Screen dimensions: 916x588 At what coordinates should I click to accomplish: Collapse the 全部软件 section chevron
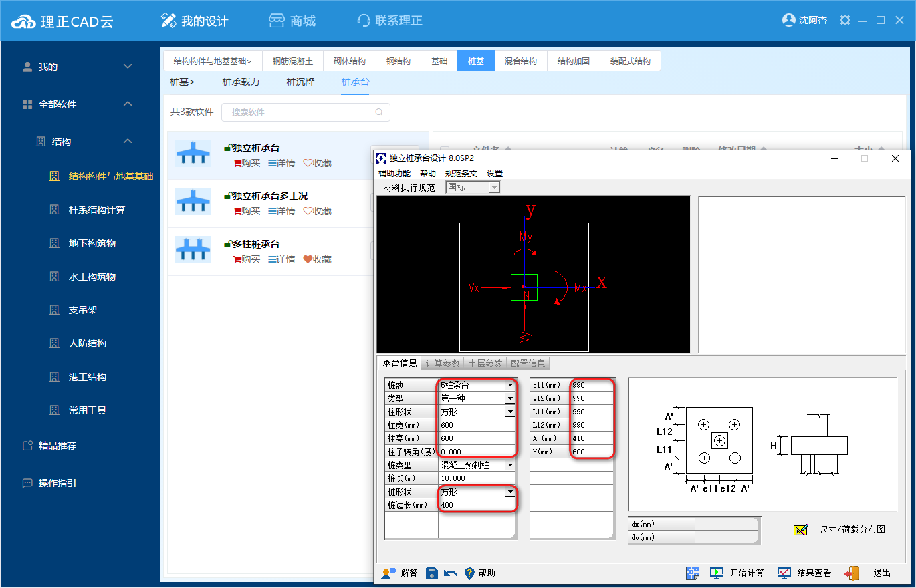pyautogui.click(x=128, y=104)
